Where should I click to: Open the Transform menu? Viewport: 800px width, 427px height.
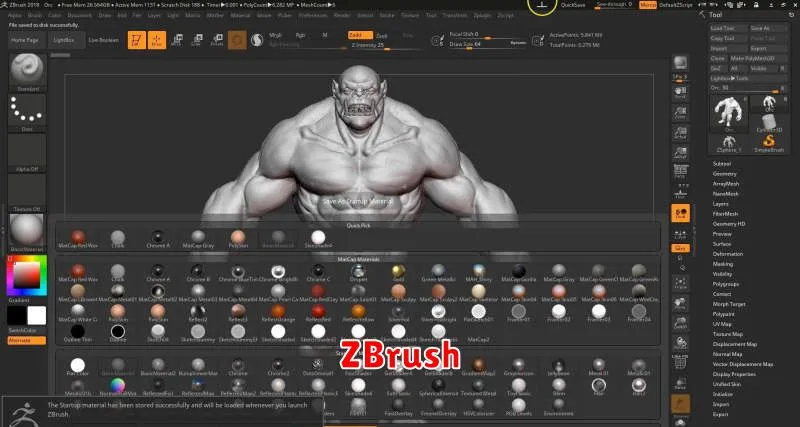point(455,15)
